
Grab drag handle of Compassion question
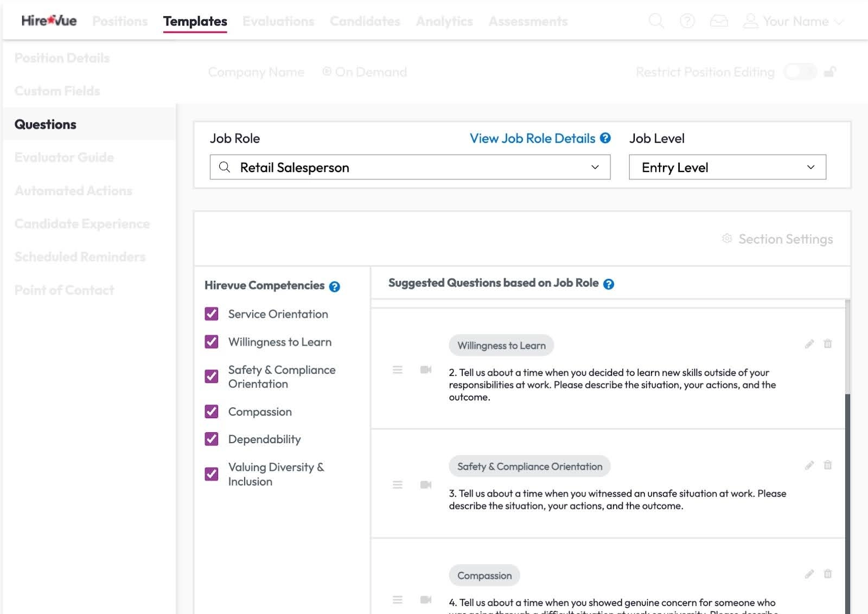[x=398, y=599]
